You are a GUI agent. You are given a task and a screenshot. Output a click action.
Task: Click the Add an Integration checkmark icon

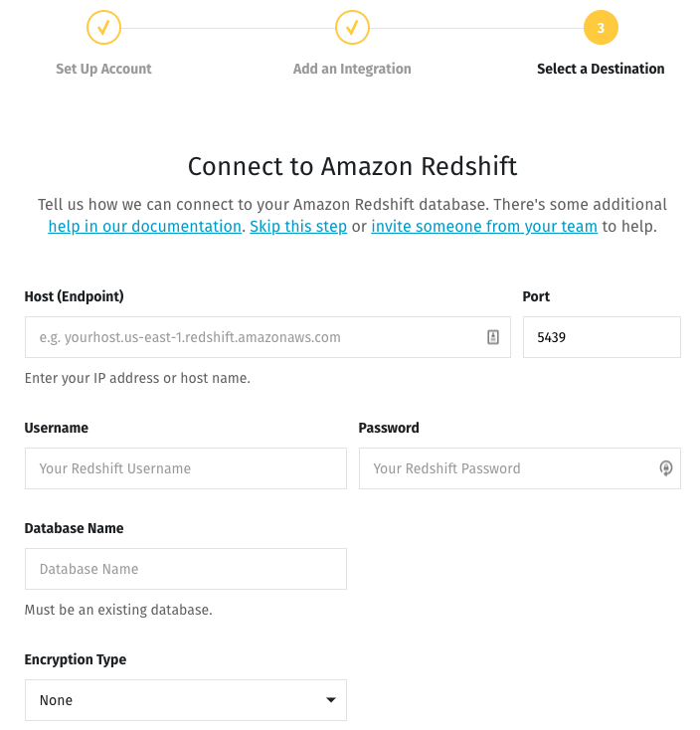tap(352, 28)
